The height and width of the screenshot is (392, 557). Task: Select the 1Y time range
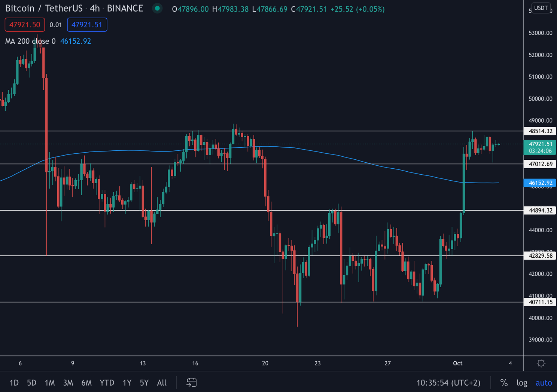coord(127,383)
